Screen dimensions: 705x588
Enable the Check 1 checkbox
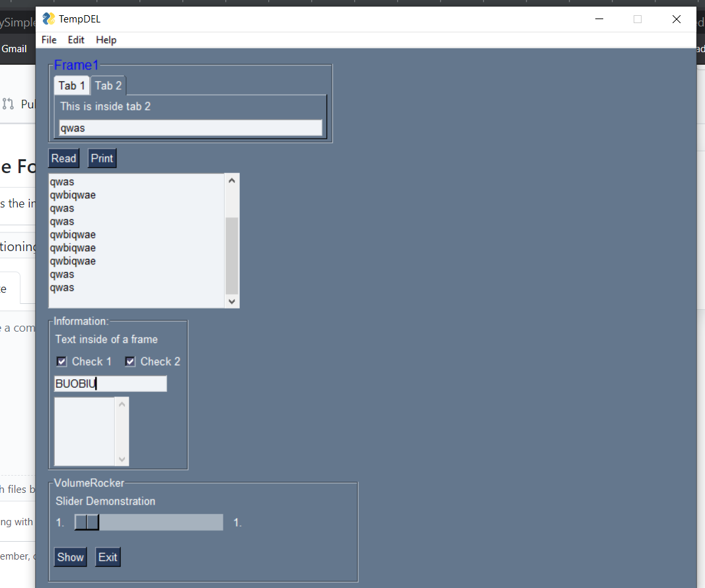[x=61, y=361]
